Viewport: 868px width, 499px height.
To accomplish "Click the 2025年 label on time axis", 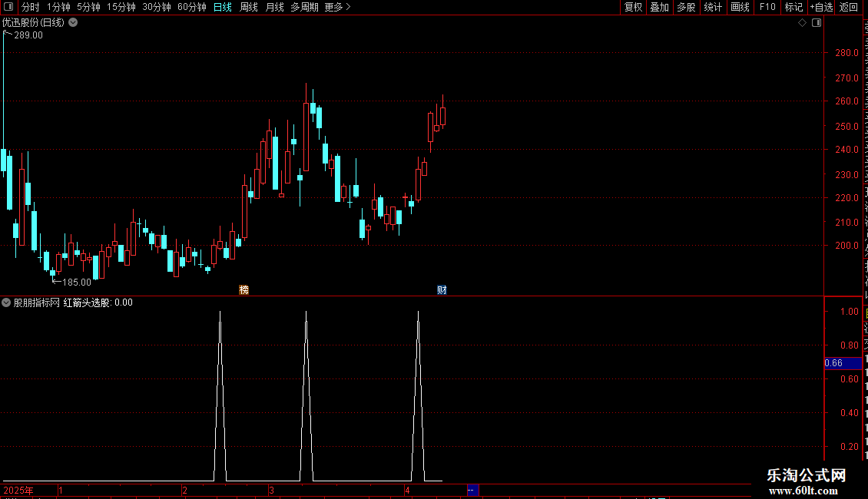I will click(18, 490).
